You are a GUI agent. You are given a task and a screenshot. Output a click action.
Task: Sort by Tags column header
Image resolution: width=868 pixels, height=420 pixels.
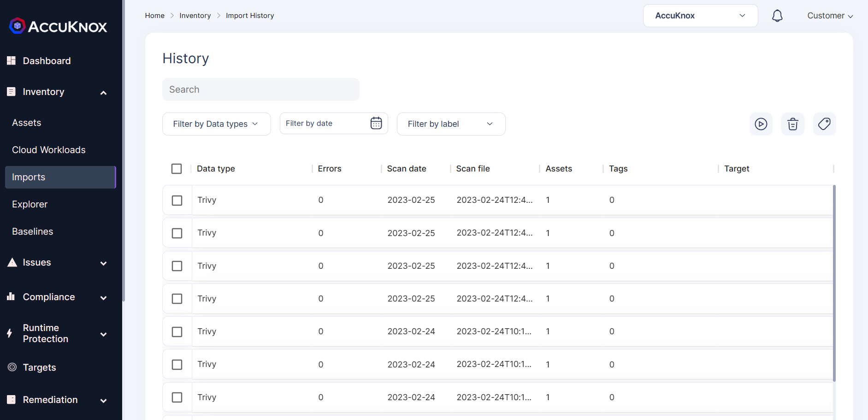[618, 169]
